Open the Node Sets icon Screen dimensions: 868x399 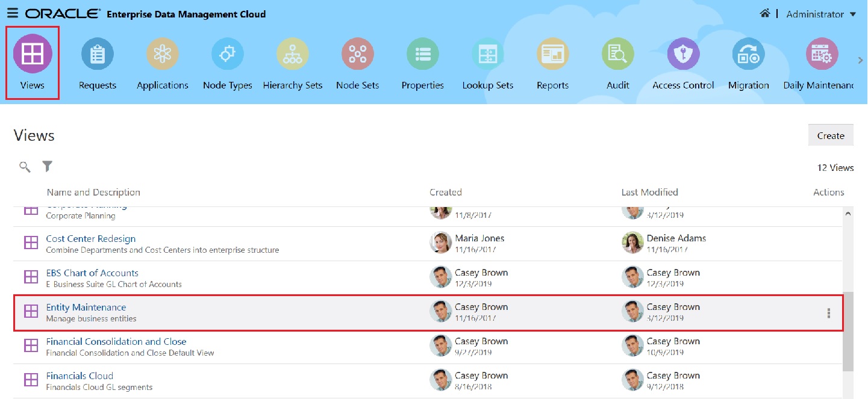coord(358,54)
